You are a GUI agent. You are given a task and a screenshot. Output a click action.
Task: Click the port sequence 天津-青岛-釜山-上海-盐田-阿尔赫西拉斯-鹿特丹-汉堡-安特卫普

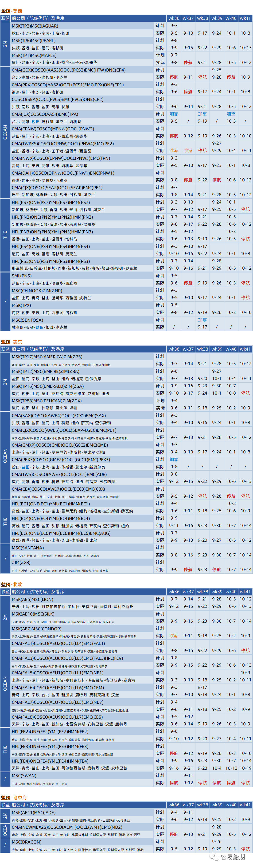point(69,768)
